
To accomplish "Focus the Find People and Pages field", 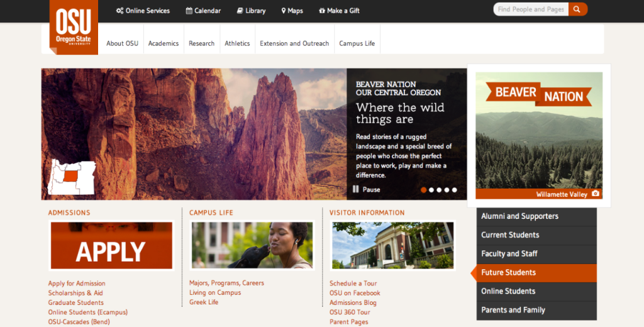I will (x=531, y=9).
